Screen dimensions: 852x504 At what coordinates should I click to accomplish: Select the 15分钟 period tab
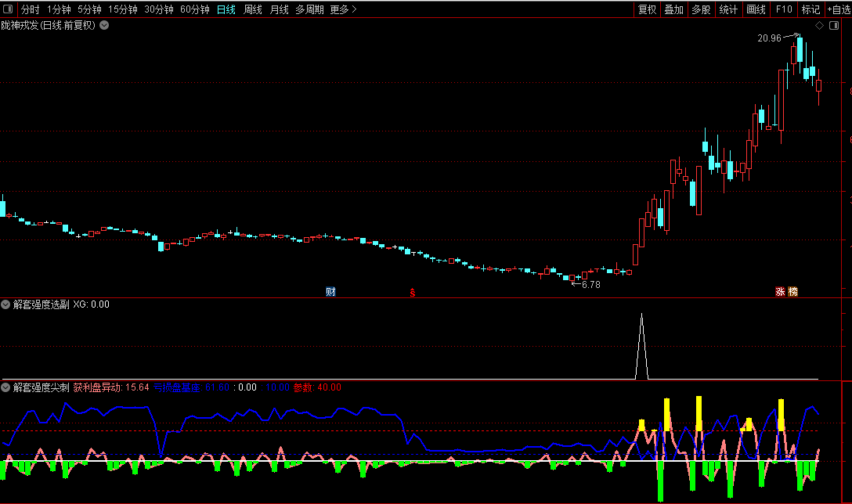click(x=123, y=9)
